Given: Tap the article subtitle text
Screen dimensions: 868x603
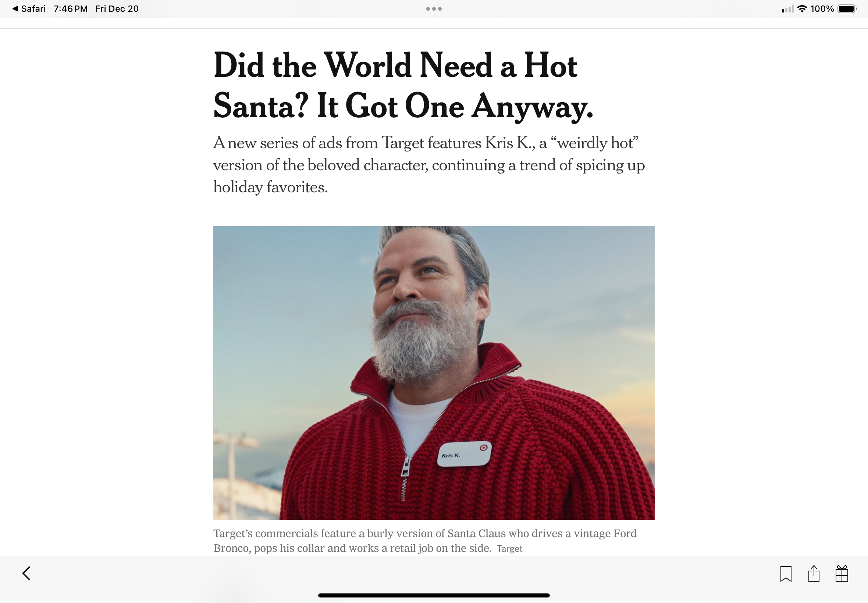Looking at the screenshot, I should pyautogui.click(x=427, y=164).
